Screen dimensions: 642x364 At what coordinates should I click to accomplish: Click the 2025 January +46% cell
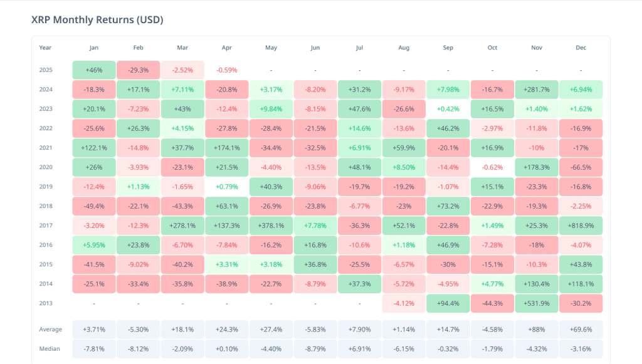(x=94, y=70)
